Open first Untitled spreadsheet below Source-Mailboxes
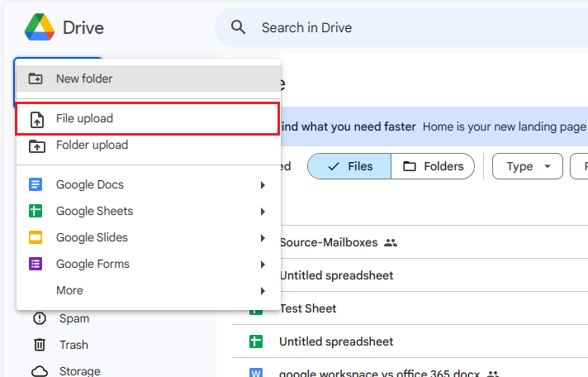Image resolution: width=588 pixels, height=377 pixels. point(336,275)
